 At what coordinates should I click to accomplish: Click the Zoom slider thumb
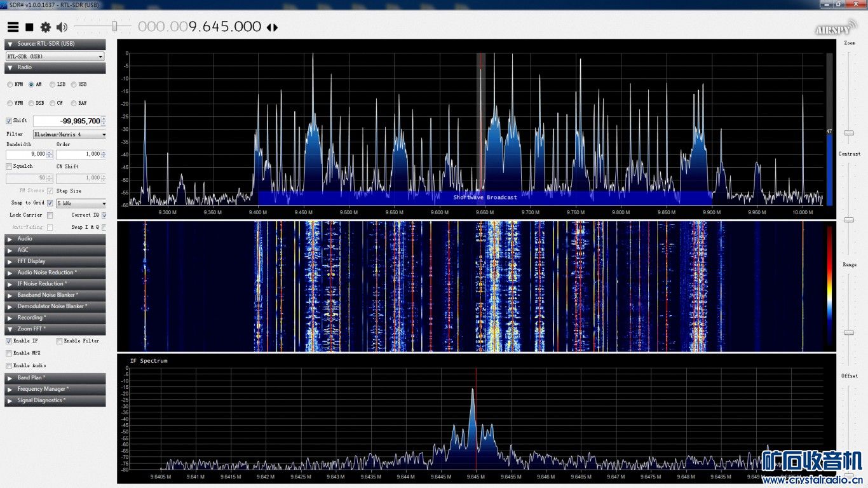(x=849, y=133)
